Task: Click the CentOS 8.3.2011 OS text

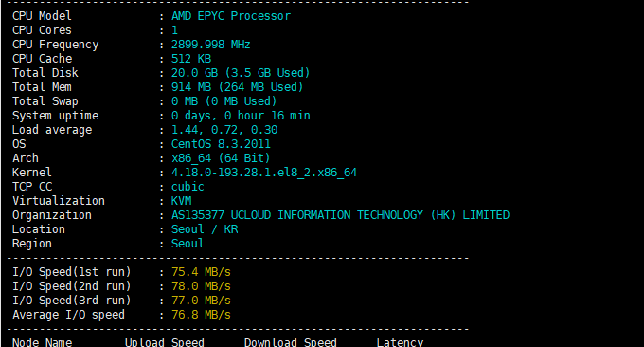Action: point(221,144)
